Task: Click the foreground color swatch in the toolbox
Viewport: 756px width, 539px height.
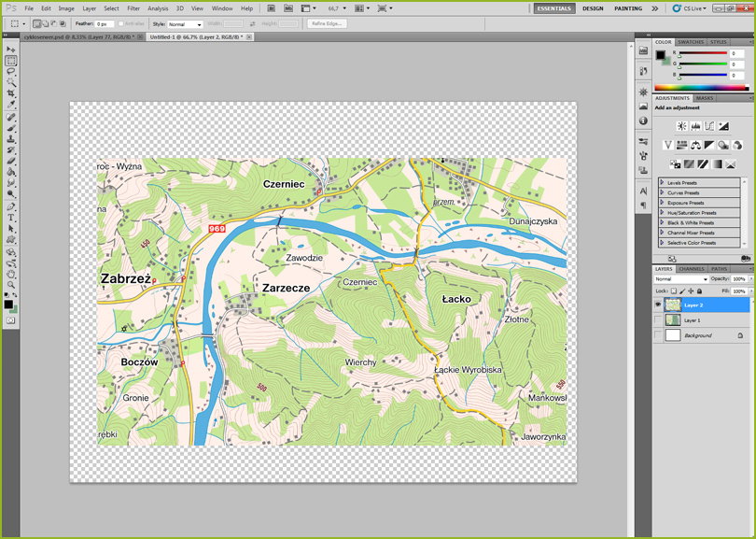Action: pos(8,304)
